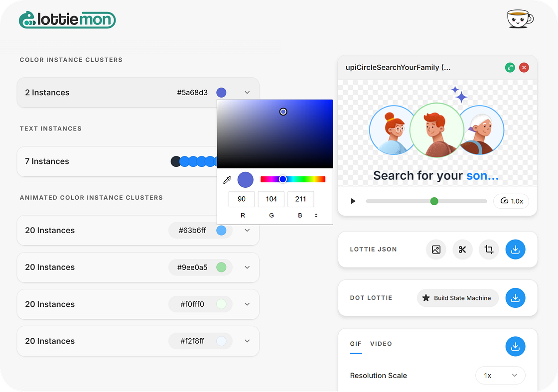
Task: Click the dark text instance color dot
Action: tap(175, 161)
